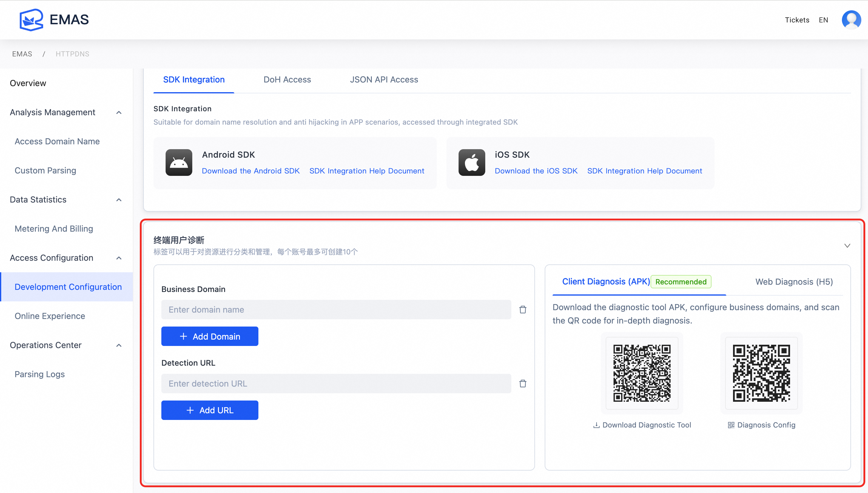Collapse the Access Configuration section
Image resolution: width=868 pixels, height=493 pixels.
(x=119, y=258)
